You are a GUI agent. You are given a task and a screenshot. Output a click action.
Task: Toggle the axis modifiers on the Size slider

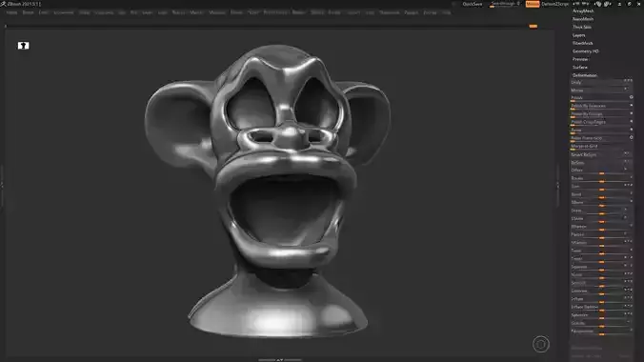[629, 186]
